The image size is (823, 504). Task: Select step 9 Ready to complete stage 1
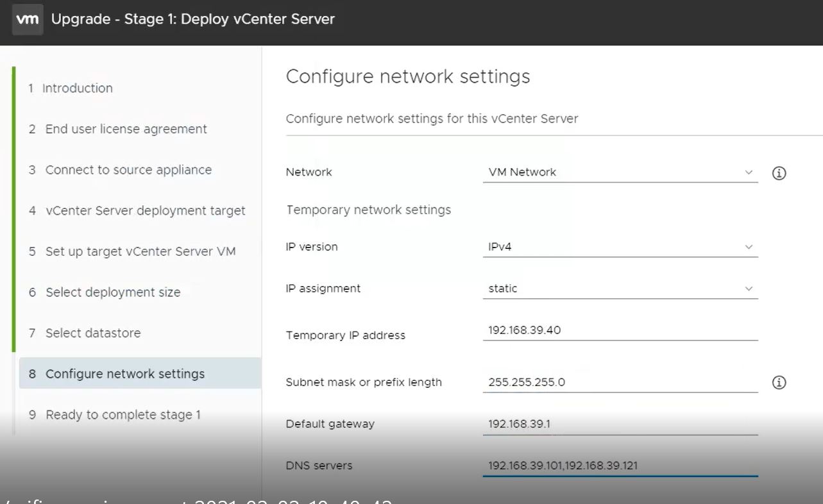click(115, 415)
